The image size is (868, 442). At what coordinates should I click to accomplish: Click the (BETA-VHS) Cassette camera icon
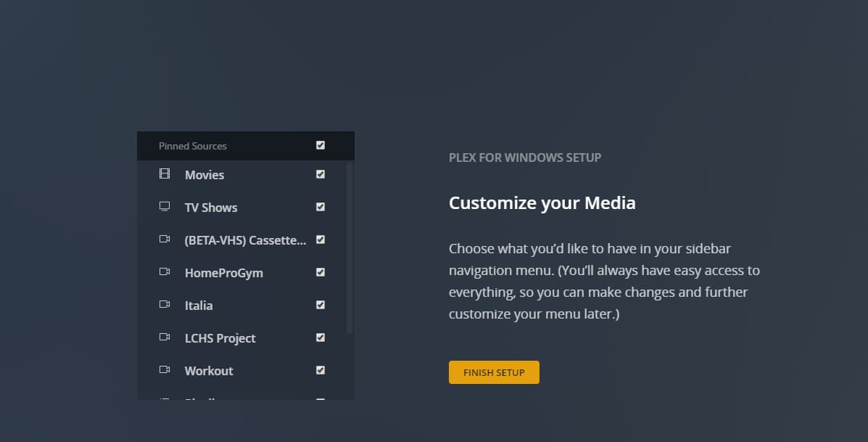165,240
